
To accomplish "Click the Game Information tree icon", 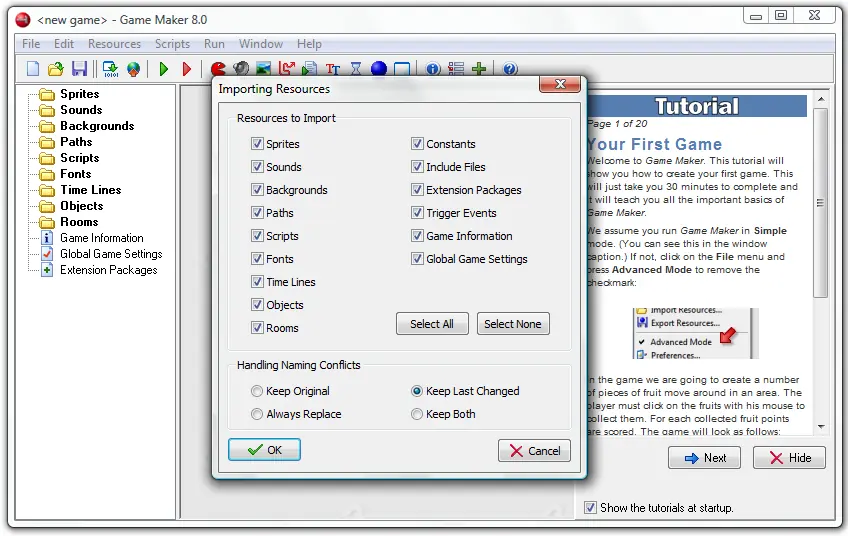I will pos(47,238).
